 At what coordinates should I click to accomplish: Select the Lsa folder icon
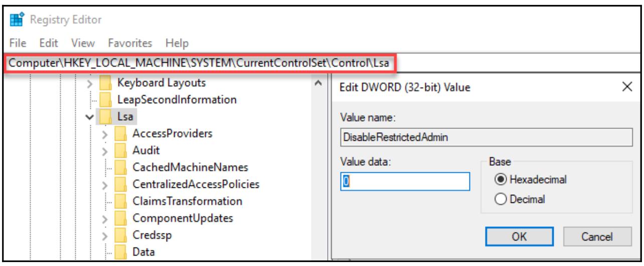click(106, 117)
